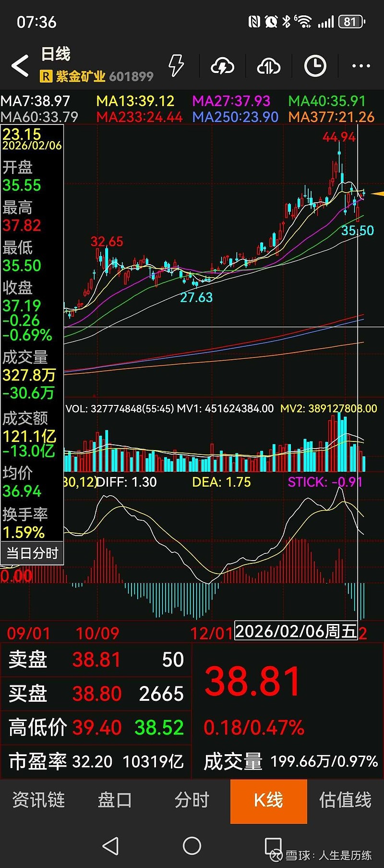Tap the 买盘 38.80 bid row
Viewport: 384px width, 868px height.
(96, 694)
